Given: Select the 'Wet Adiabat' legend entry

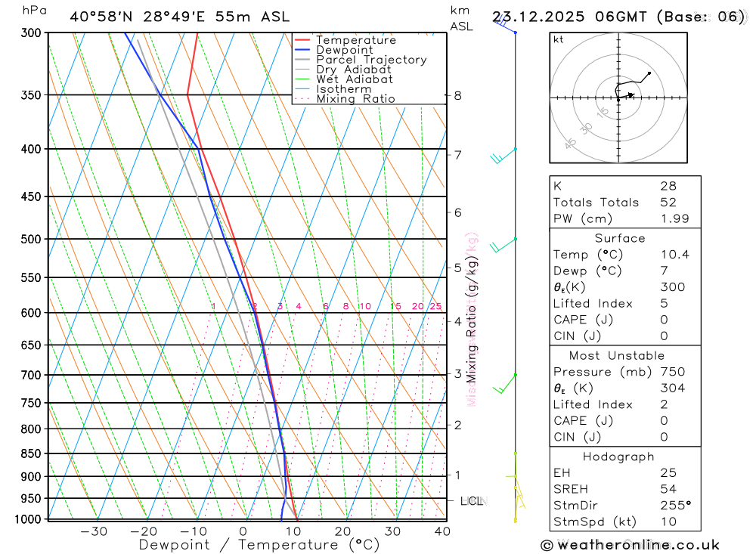Looking at the screenshot, I should point(355,79).
